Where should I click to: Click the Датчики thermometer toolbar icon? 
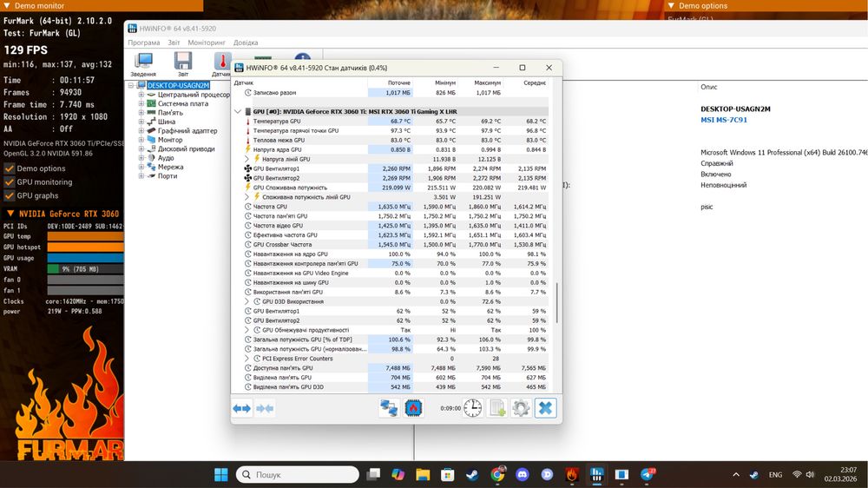pyautogui.click(x=222, y=63)
